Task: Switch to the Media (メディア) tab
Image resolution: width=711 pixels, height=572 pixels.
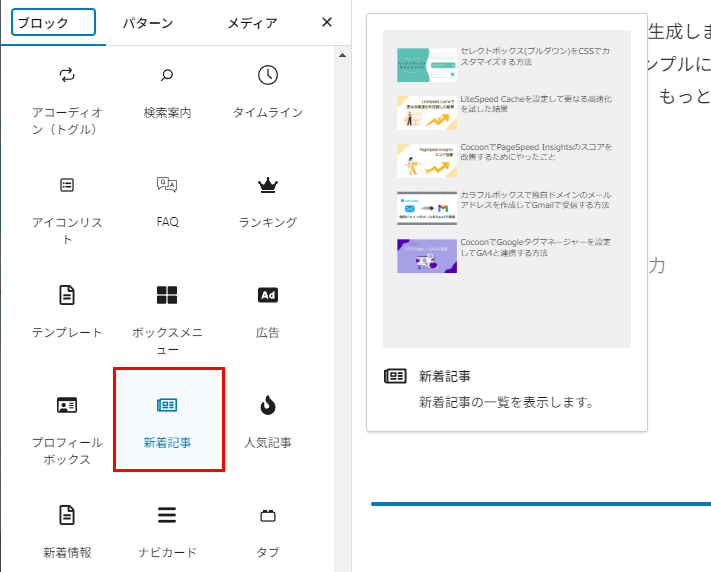Action: (x=252, y=23)
